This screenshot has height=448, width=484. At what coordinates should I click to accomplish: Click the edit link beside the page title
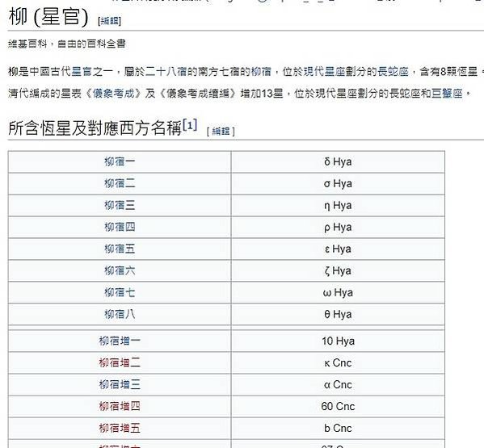(x=109, y=21)
